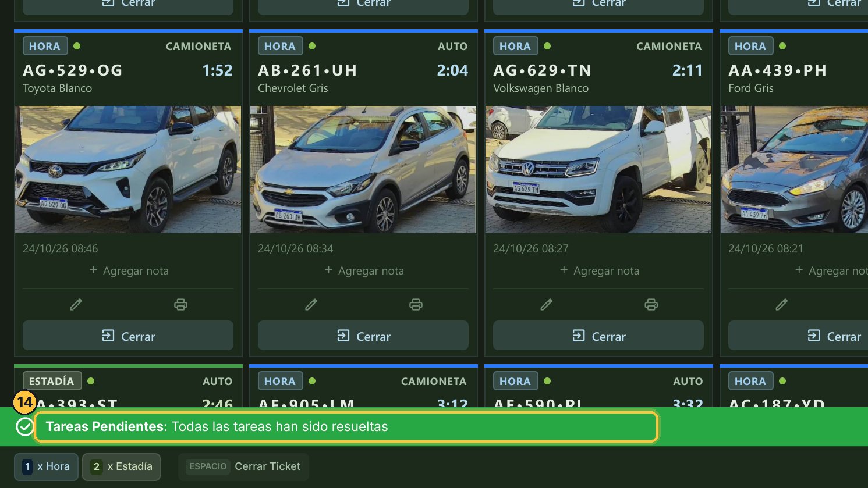868x488 pixels.
Task: Open the Volkswagen pickup photo for AG·629·TN
Action: pos(598,169)
